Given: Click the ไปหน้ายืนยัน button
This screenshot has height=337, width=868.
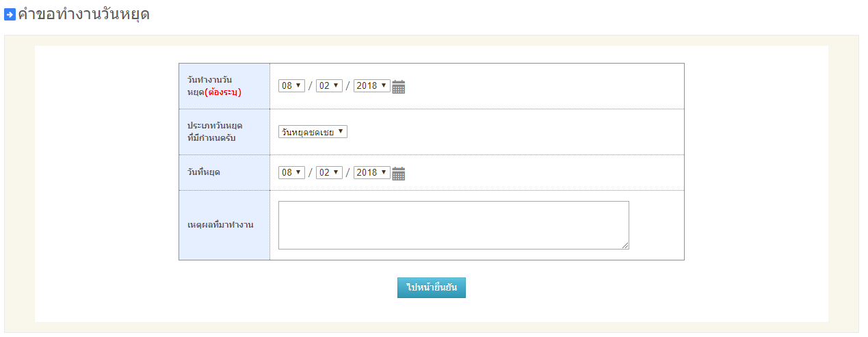Looking at the screenshot, I should click(431, 288).
